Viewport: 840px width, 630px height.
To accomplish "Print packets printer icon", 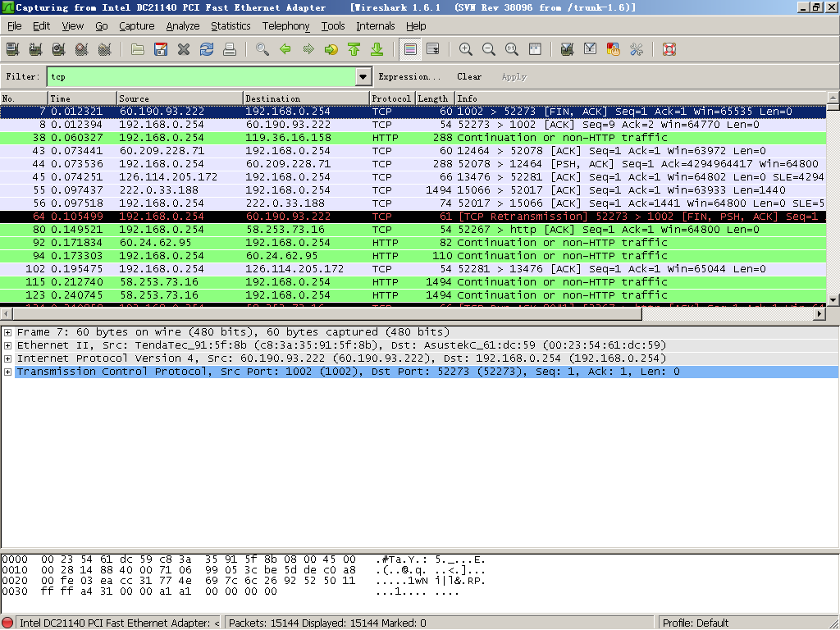I will click(x=230, y=50).
